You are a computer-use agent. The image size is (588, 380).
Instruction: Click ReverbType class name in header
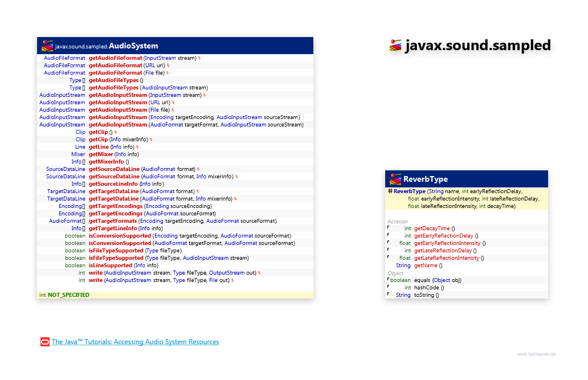point(425,179)
